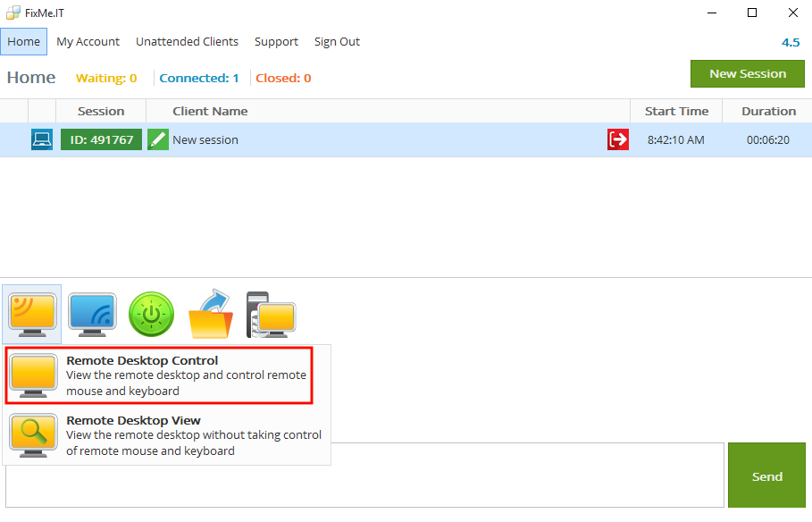Viewport: 812px width, 522px height.
Task: Minimize the FixMe.IT window
Action: click(x=712, y=13)
